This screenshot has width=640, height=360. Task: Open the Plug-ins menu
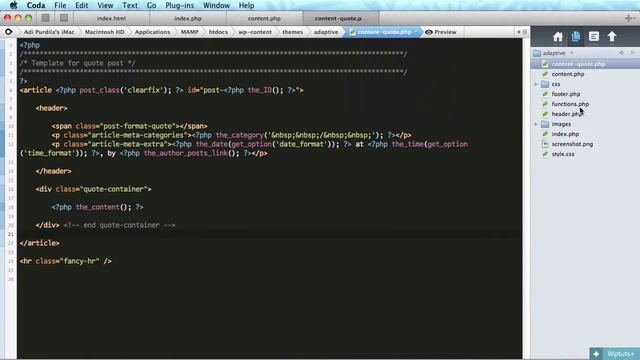click(x=180, y=5)
